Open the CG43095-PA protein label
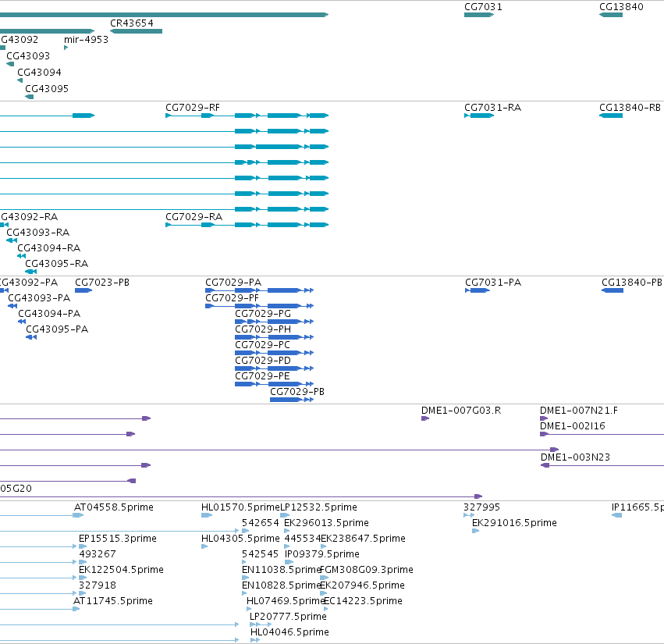The height and width of the screenshot is (644, 664). pos(57,329)
